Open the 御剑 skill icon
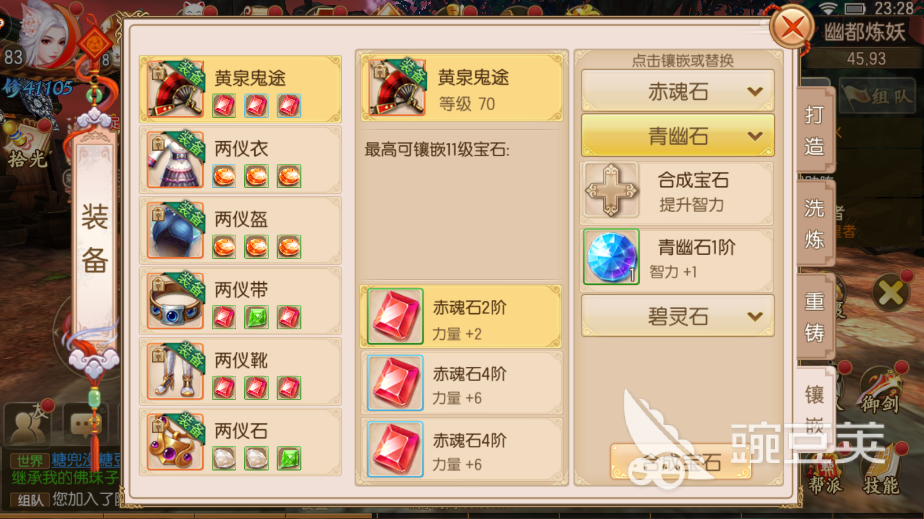 (x=879, y=390)
